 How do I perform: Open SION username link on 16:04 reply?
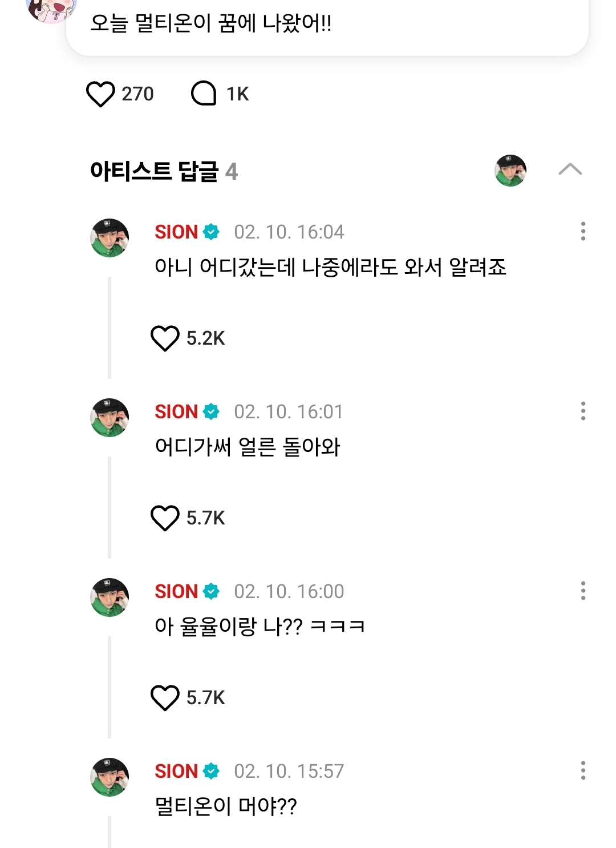point(176,232)
